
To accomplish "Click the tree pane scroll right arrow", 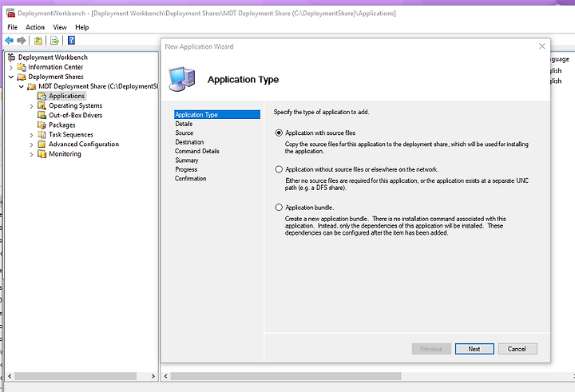I will point(153,376).
